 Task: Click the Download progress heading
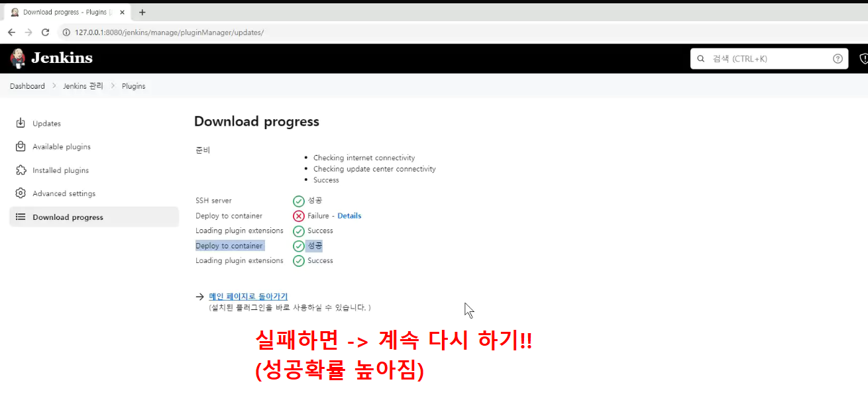pos(256,121)
